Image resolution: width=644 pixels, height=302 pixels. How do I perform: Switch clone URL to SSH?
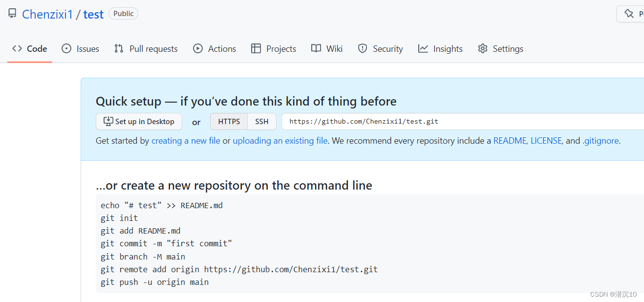click(x=262, y=122)
